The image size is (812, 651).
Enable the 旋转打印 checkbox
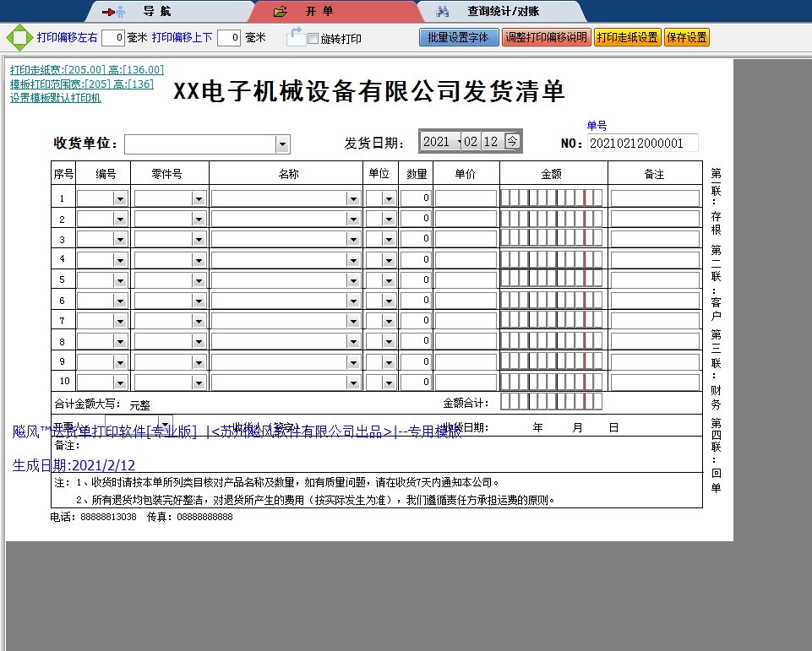click(x=312, y=37)
